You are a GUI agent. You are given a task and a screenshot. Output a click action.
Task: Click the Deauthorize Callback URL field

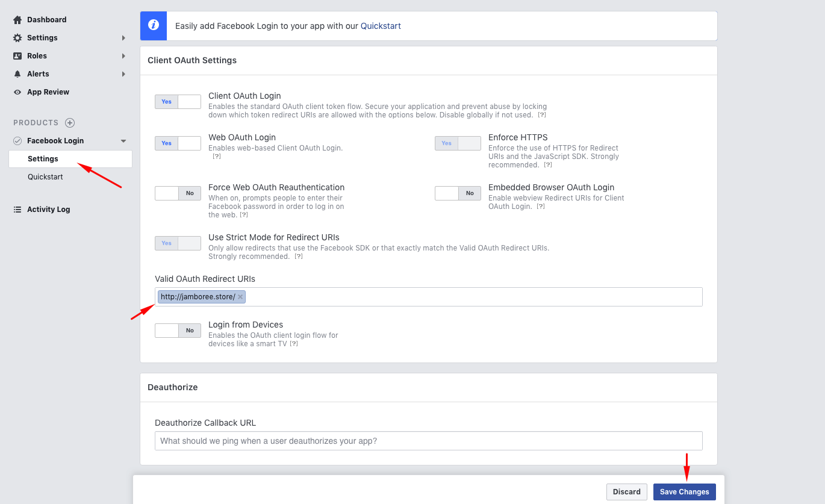429,441
